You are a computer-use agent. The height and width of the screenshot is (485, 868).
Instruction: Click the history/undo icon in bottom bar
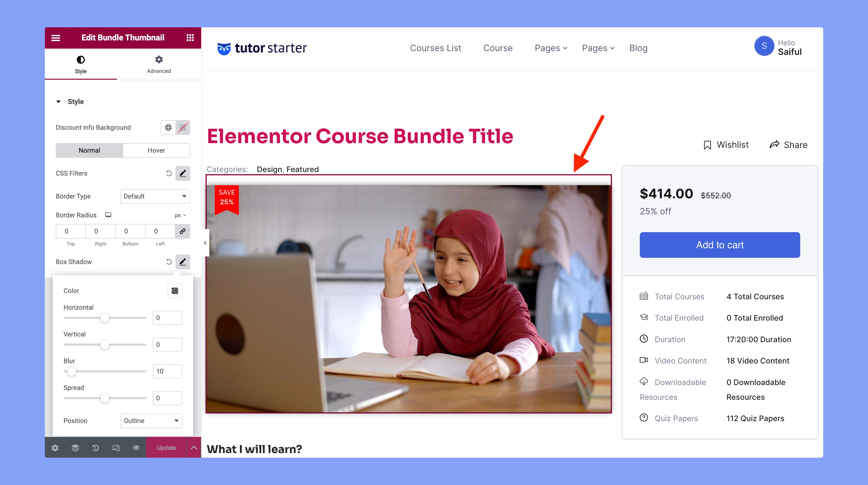coord(95,448)
